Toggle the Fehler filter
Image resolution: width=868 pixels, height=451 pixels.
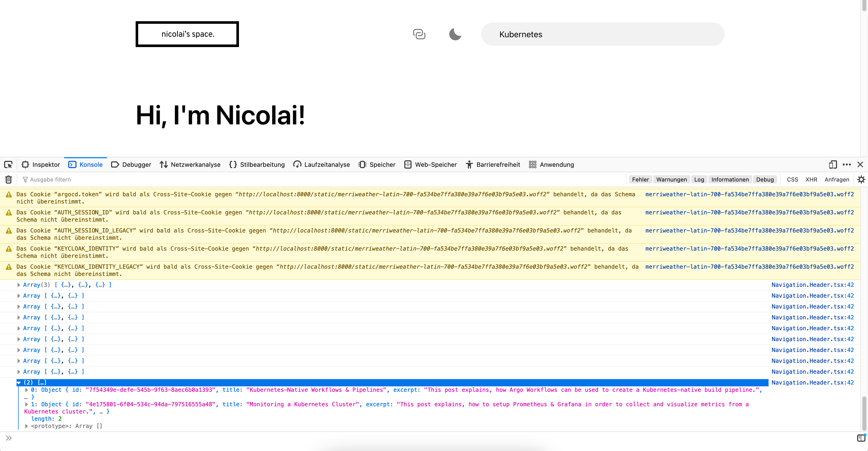click(x=640, y=179)
